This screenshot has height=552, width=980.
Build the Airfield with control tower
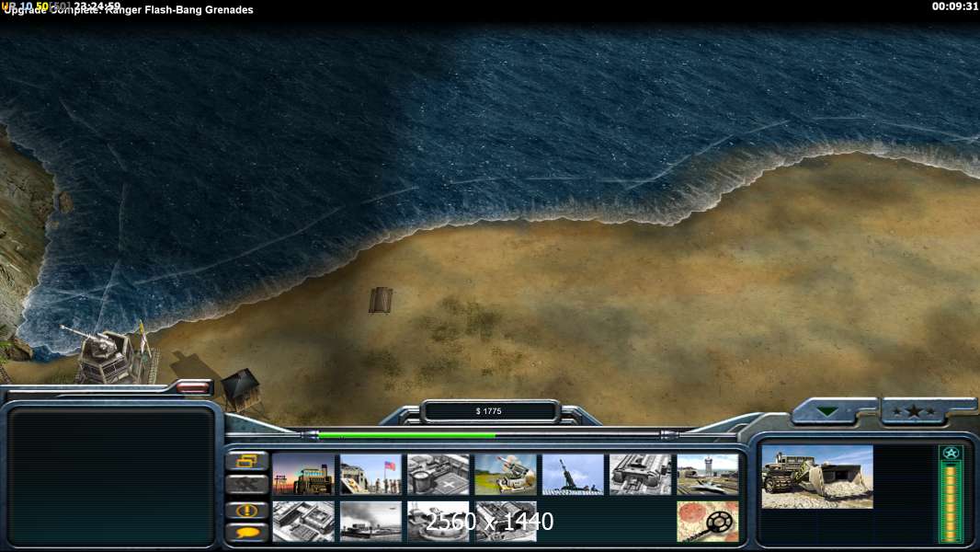coord(708,475)
